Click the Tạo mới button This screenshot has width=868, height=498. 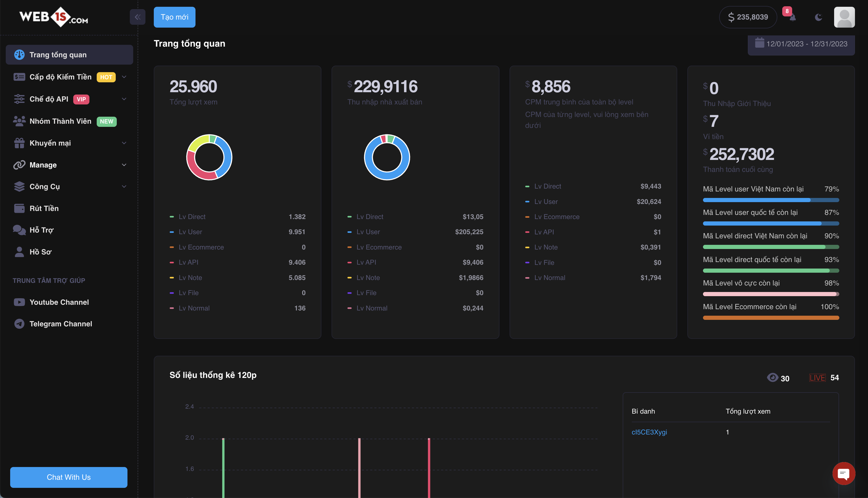[175, 17]
